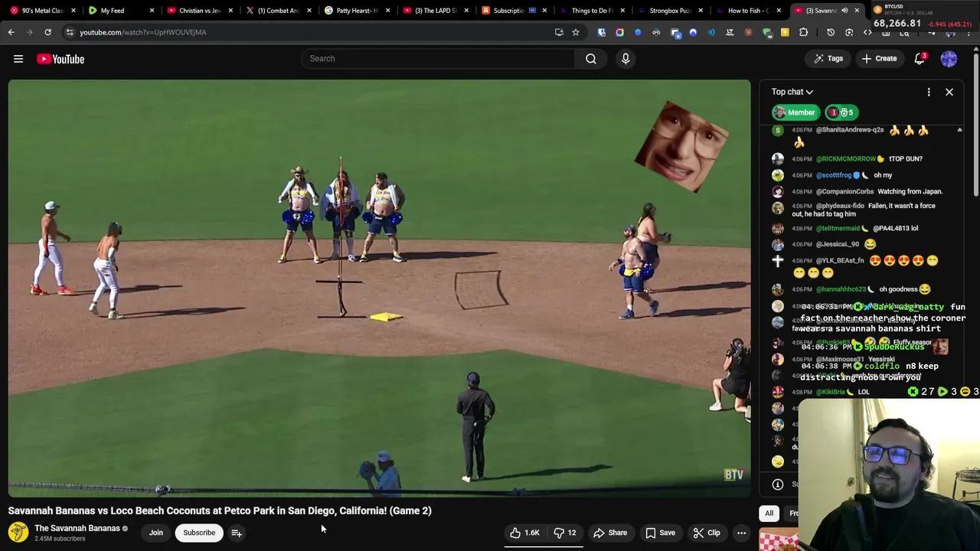Save video to a playlist

tap(660, 533)
